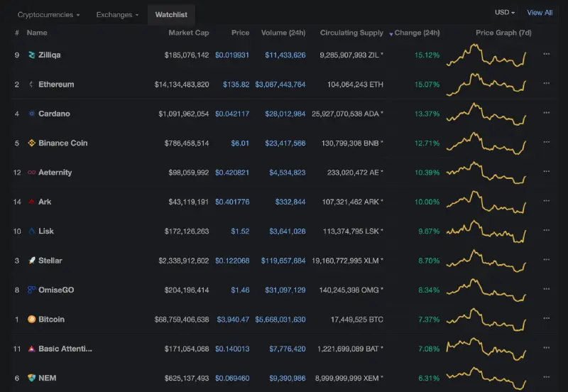Expand the Exchanges dropdown menu
Screen dimensions: 568x392
point(117,15)
